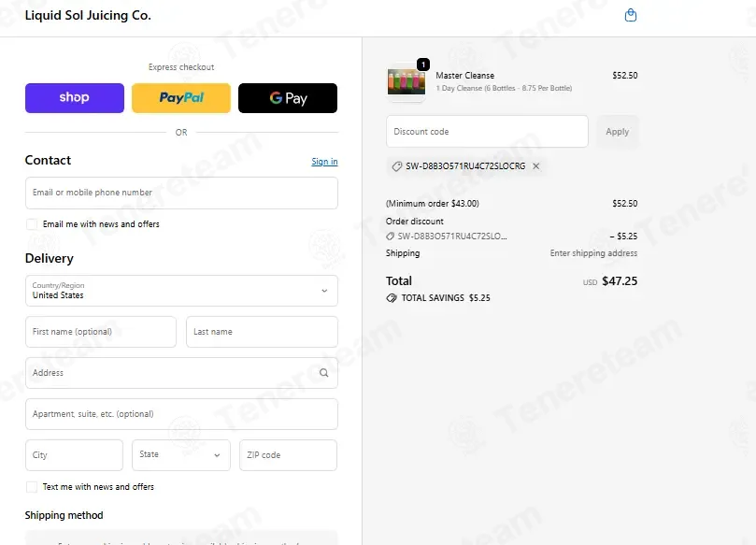Screen dimensions: 756x545
Task: Remove applied discount code with X icon
Action: coord(535,165)
